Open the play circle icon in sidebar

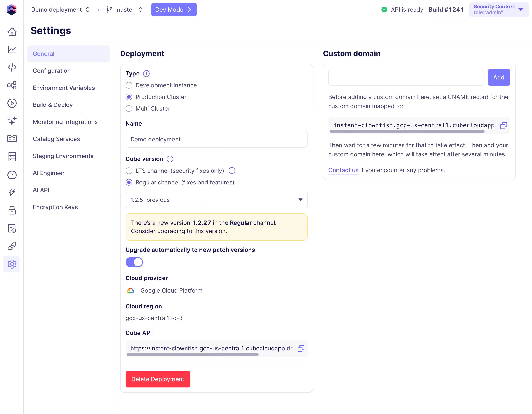point(12,103)
